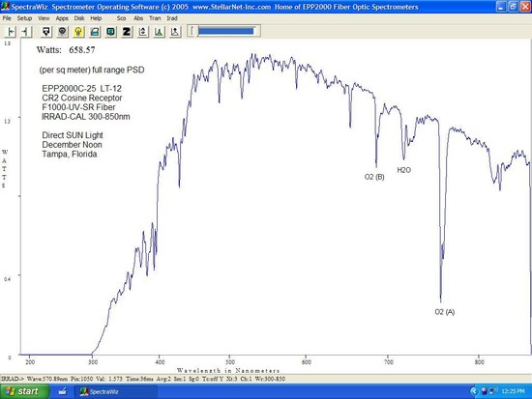Open the Apps menu
This screenshot has height=399, width=532.
[x=62, y=18]
